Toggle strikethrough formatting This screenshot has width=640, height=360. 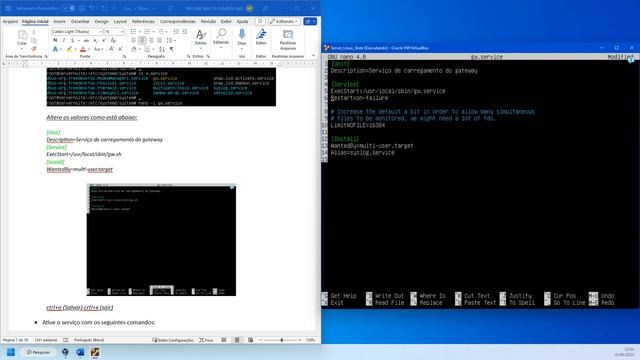tap(86, 40)
